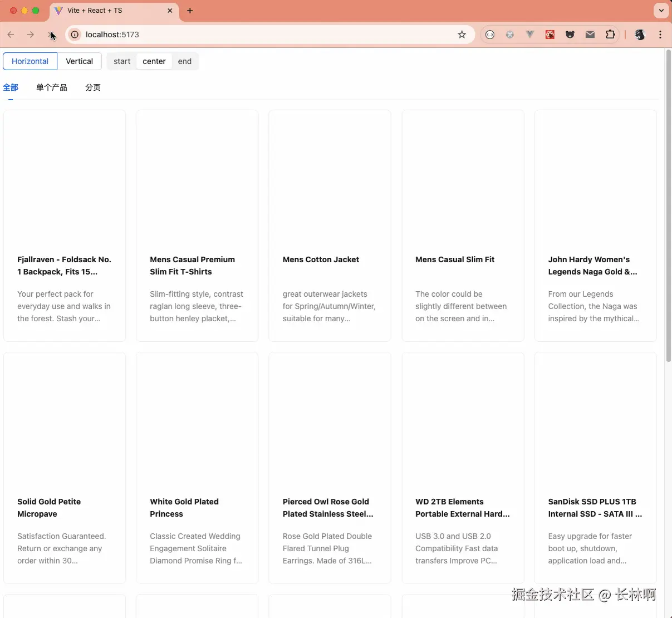The width and height of the screenshot is (672, 618).
Task: Switch to the 分页 tab
Action: [93, 87]
